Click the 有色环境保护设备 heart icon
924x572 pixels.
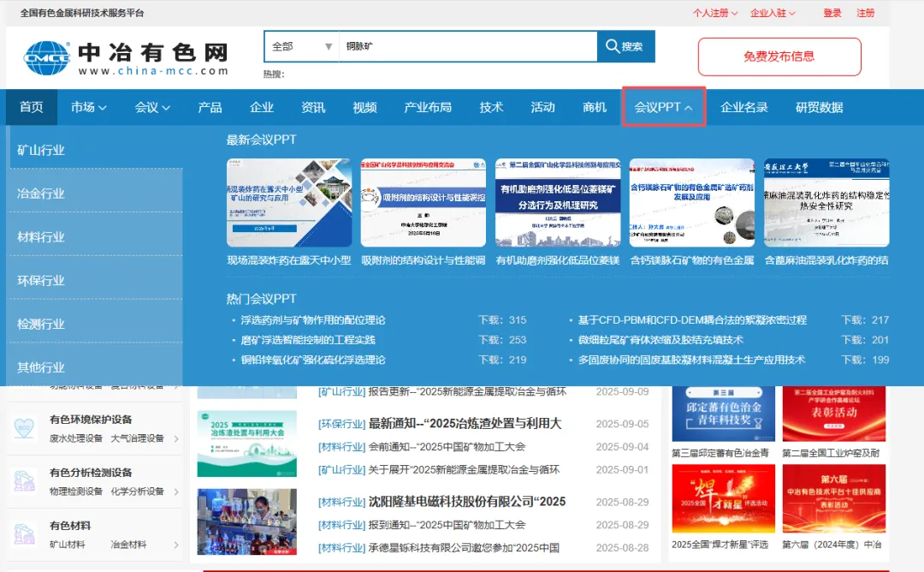click(x=24, y=428)
